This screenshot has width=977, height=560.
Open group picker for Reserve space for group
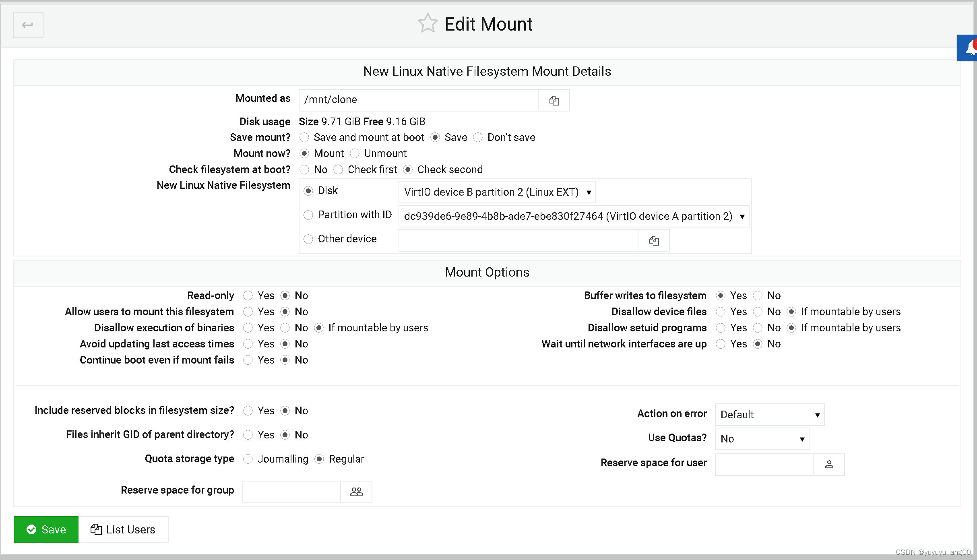pos(356,492)
